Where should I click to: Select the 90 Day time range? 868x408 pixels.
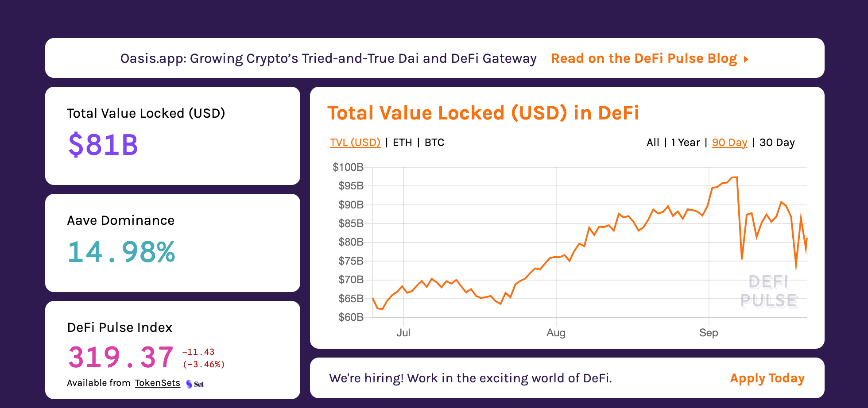(x=729, y=142)
